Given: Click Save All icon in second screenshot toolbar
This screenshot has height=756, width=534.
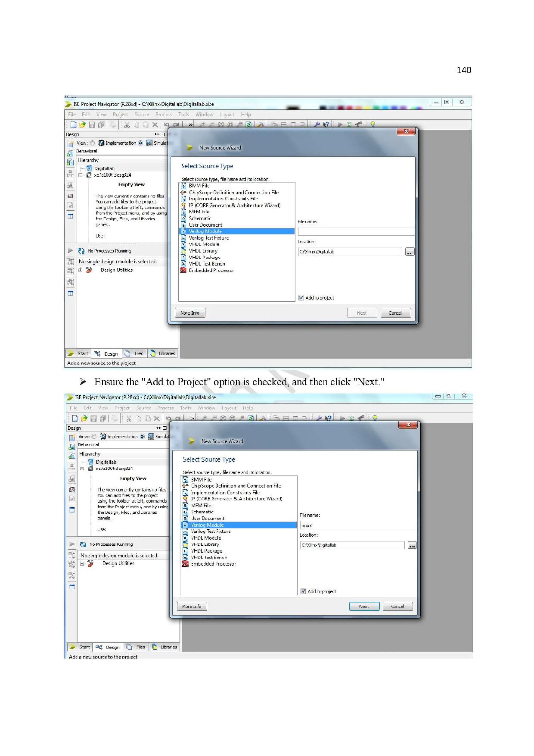Looking at the screenshot, I should [x=103, y=418].
